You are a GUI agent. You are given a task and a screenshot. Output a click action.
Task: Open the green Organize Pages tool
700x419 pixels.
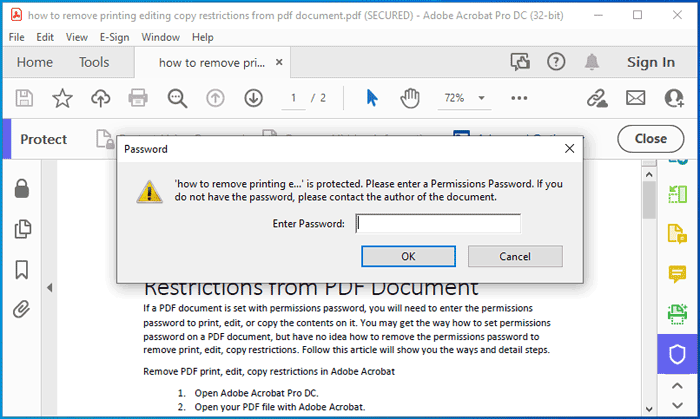[x=677, y=194]
